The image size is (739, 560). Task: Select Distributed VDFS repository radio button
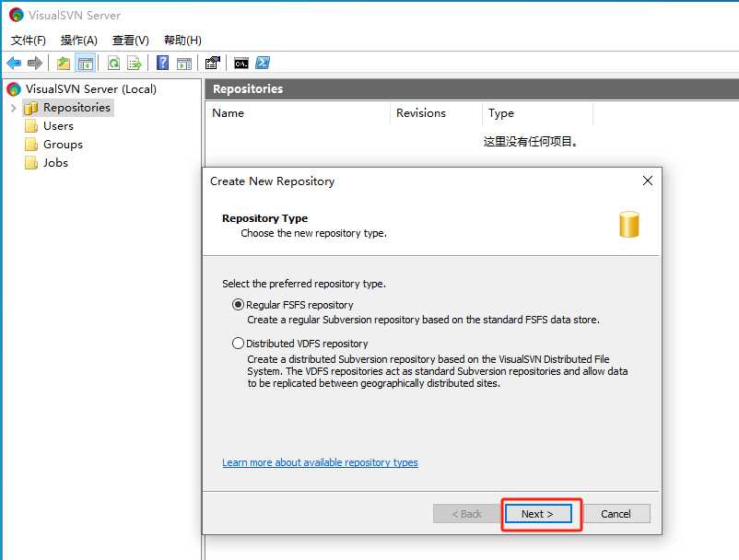pyautogui.click(x=238, y=343)
